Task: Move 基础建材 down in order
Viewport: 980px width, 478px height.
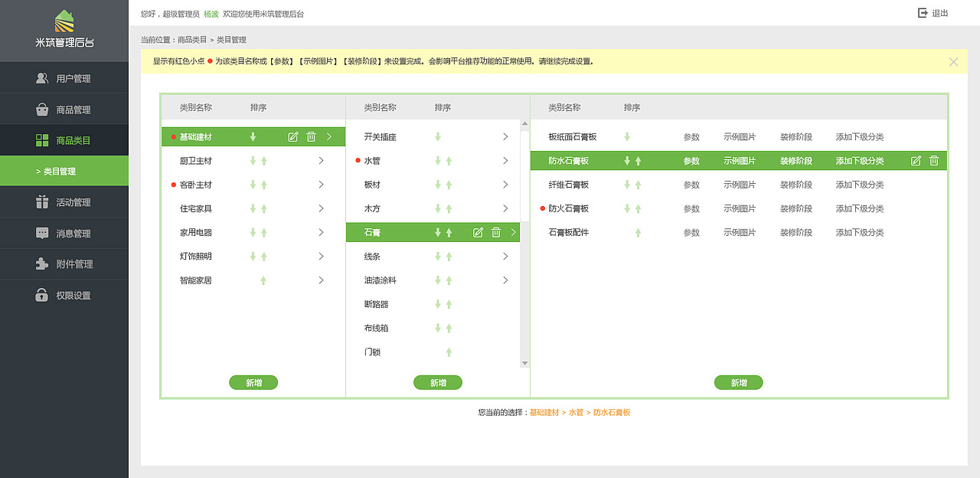Action: tap(253, 137)
